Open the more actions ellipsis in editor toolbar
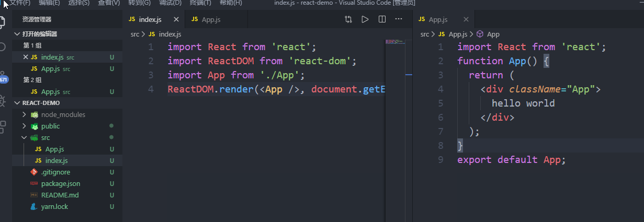The width and height of the screenshot is (644, 222). [398, 19]
